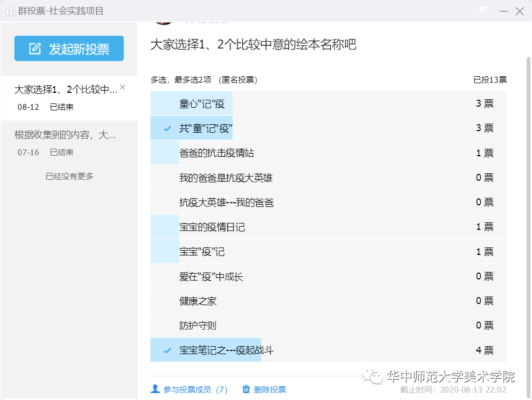Click the feedback speech-bubble icon in title bar
Image resolution: width=532 pixels, height=400 pixels.
[x=483, y=10]
